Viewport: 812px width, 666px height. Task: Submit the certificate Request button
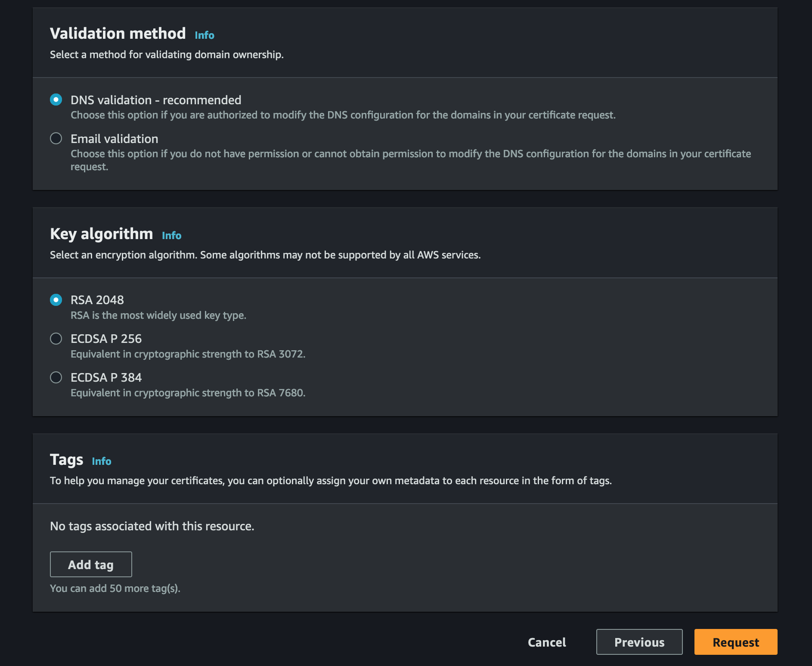point(735,642)
